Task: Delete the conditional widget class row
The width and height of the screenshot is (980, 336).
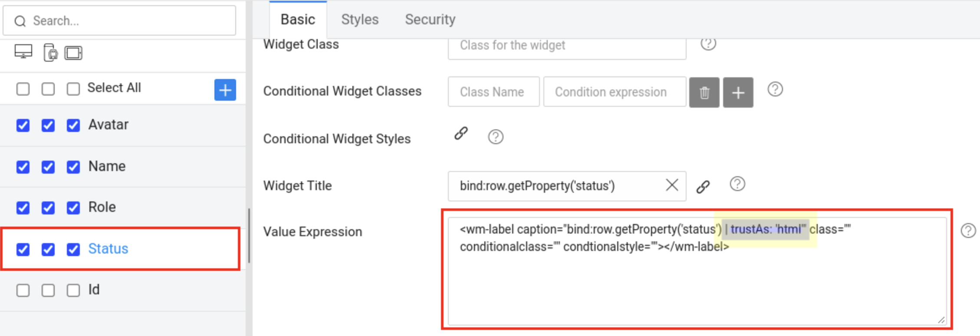Action: click(704, 92)
